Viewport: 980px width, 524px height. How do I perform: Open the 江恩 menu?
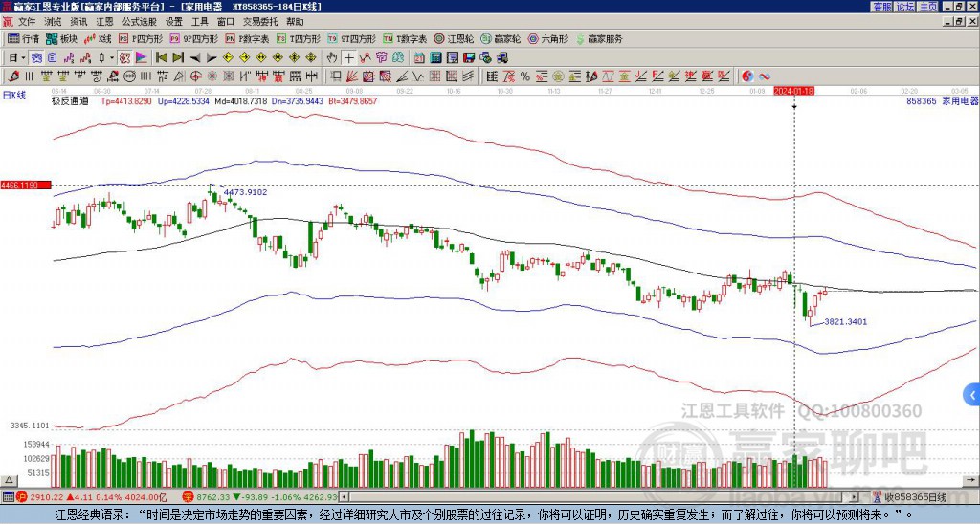click(x=104, y=22)
